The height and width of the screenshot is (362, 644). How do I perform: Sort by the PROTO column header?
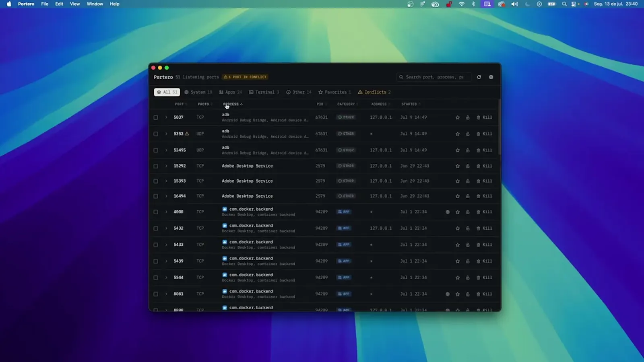(205, 104)
